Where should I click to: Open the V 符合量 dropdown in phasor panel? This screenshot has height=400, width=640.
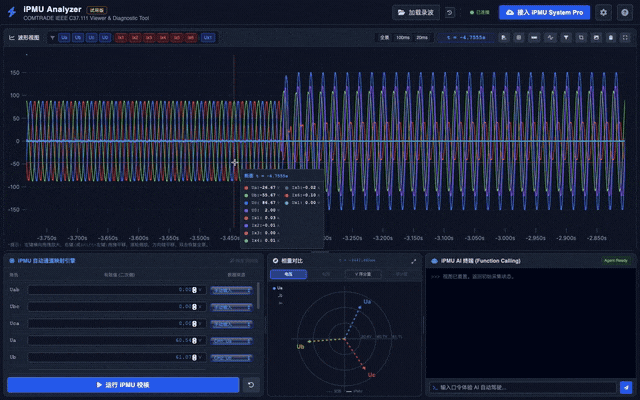coord(363,273)
